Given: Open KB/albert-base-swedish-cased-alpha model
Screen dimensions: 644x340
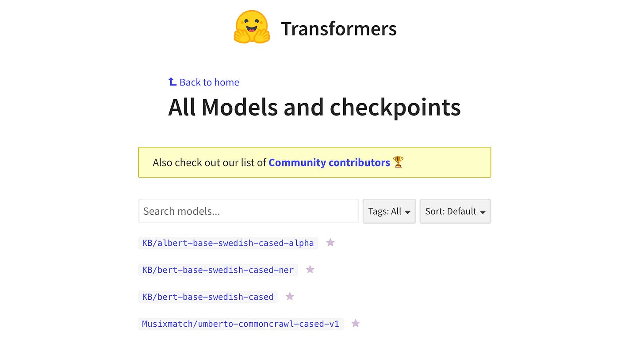Looking at the screenshot, I should [228, 243].
